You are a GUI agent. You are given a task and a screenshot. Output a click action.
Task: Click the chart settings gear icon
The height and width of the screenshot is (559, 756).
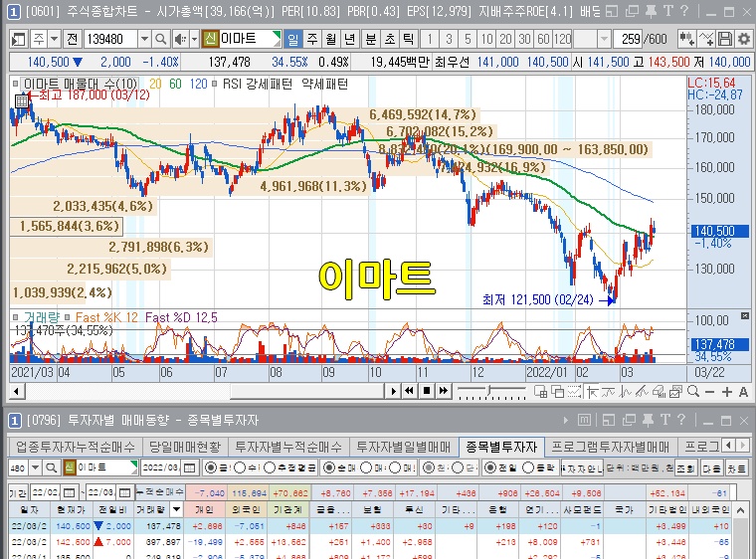(743, 39)
